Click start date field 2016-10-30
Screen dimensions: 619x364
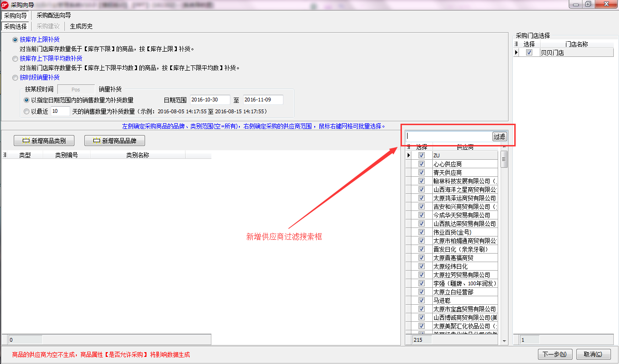pos(210,100)
